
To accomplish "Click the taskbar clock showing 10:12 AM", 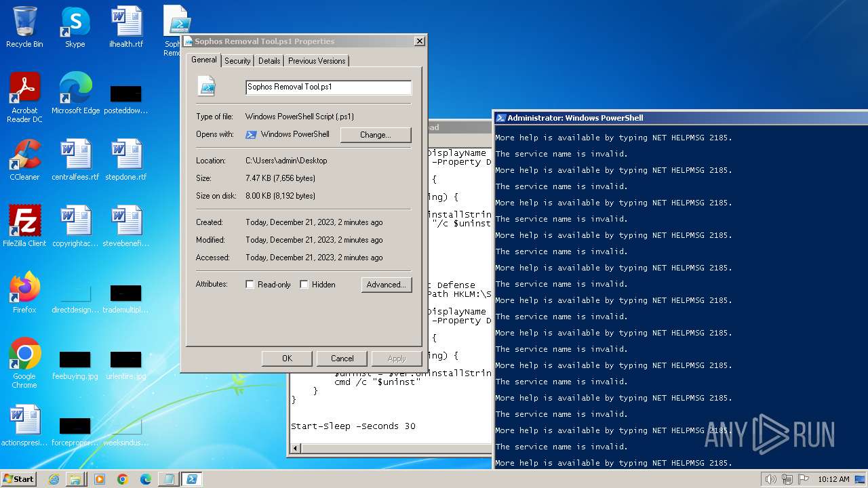I will click(833, 479).
